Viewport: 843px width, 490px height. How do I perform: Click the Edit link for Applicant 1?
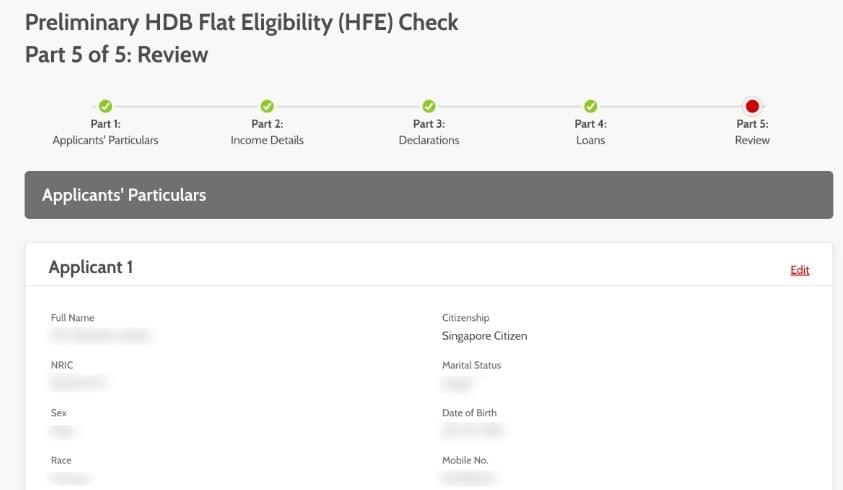(799, 270)
